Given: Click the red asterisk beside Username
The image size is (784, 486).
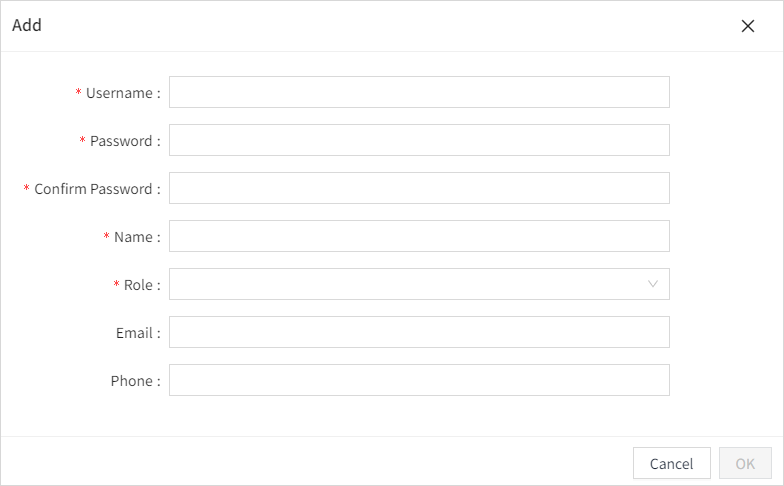Looking at the screenshot, I should point(79,93).
